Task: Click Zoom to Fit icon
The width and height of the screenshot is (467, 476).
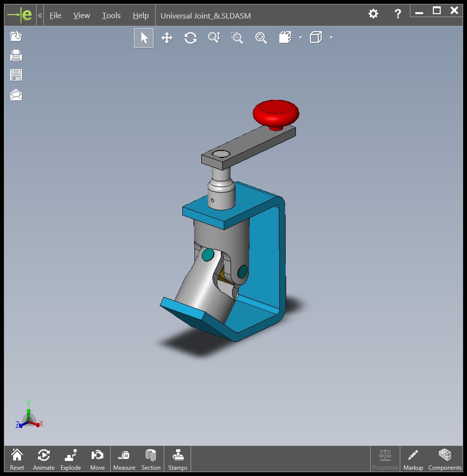Action: click(x=261, y=38)
